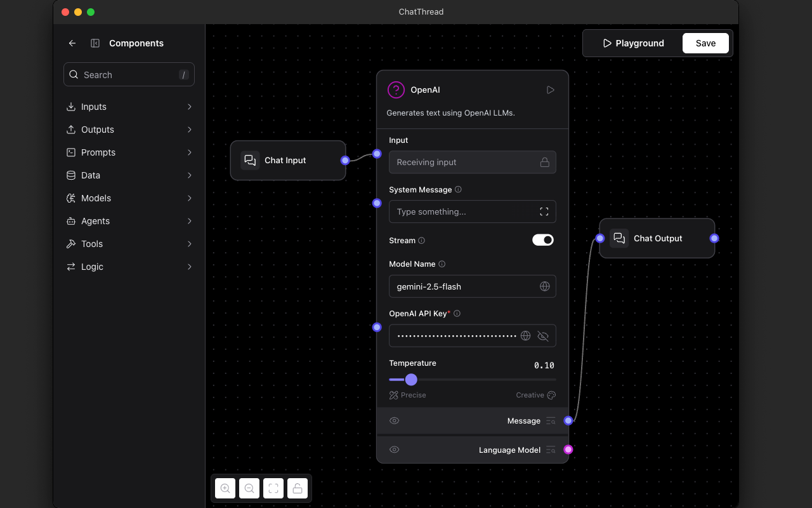Reveal the hidden API key
This screenshot has width=812, height=508.
[543, 336]
